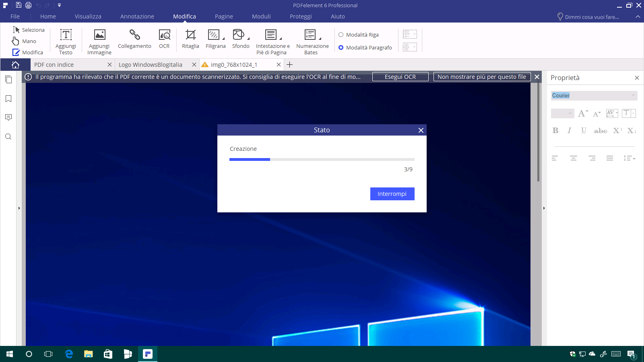
Task: Open page thumbnails sidebar panel
Action: click(x=8, y=80)
